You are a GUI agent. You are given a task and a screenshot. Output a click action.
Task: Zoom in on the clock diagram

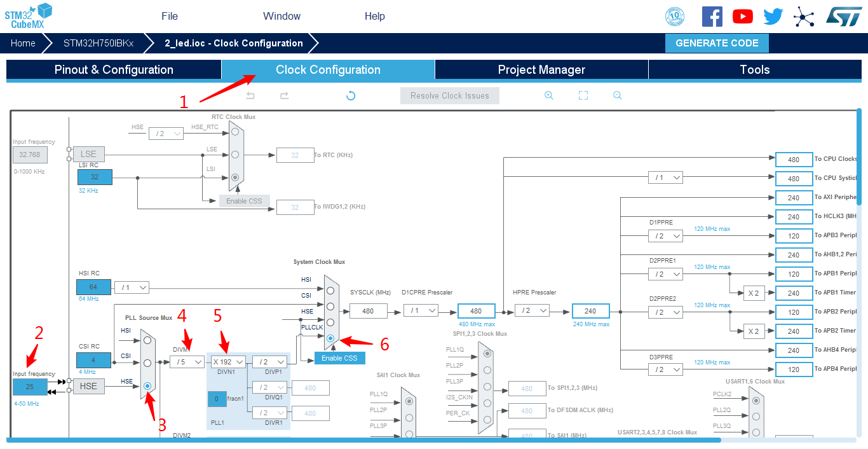click(x=549, y=95)
